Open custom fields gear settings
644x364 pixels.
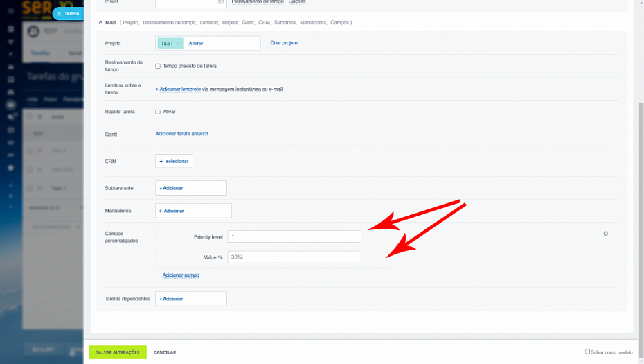click(x=605, y=234)
